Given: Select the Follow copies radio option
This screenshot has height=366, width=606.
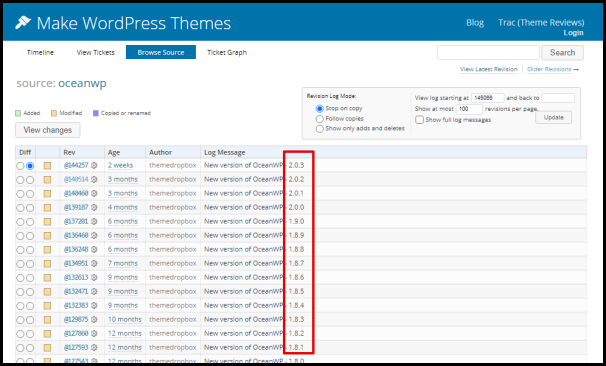Looking at the screenshot, I should pos(320,119).
